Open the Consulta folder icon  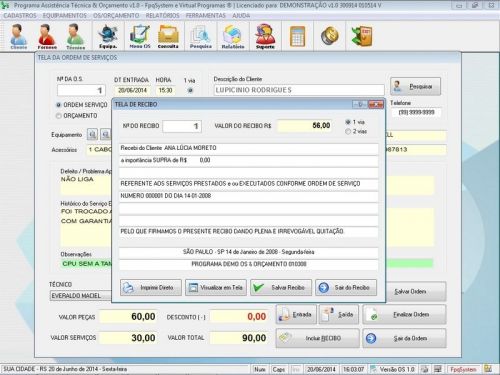pyautogui.click(x=168, y=36)
